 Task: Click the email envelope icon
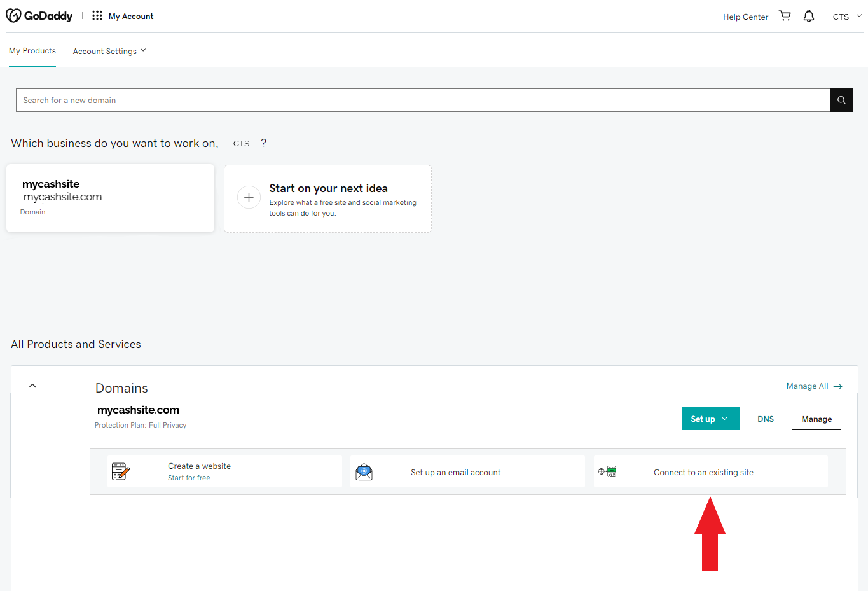[x=364, y=472]
